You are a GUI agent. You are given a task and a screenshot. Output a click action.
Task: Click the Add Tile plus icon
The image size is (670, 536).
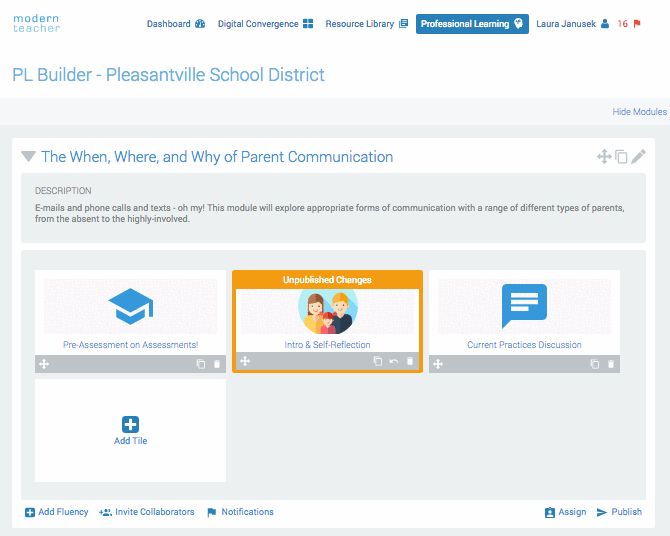(x=130, y=424)
